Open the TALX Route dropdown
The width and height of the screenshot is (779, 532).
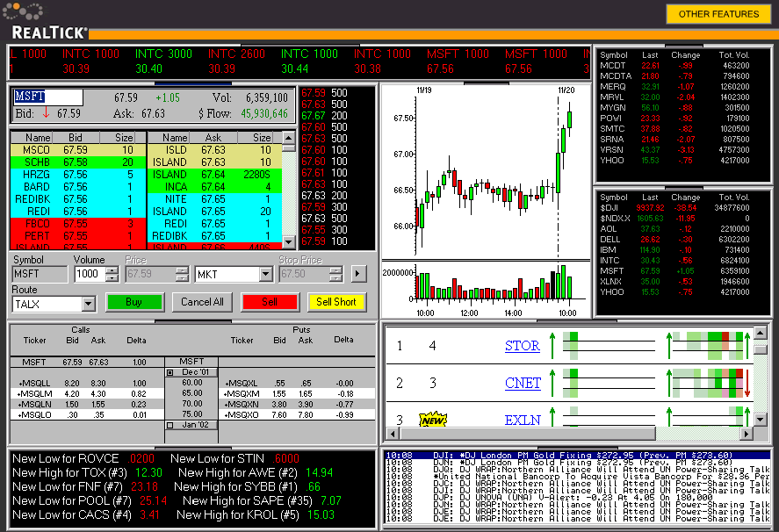click(89, 304)
